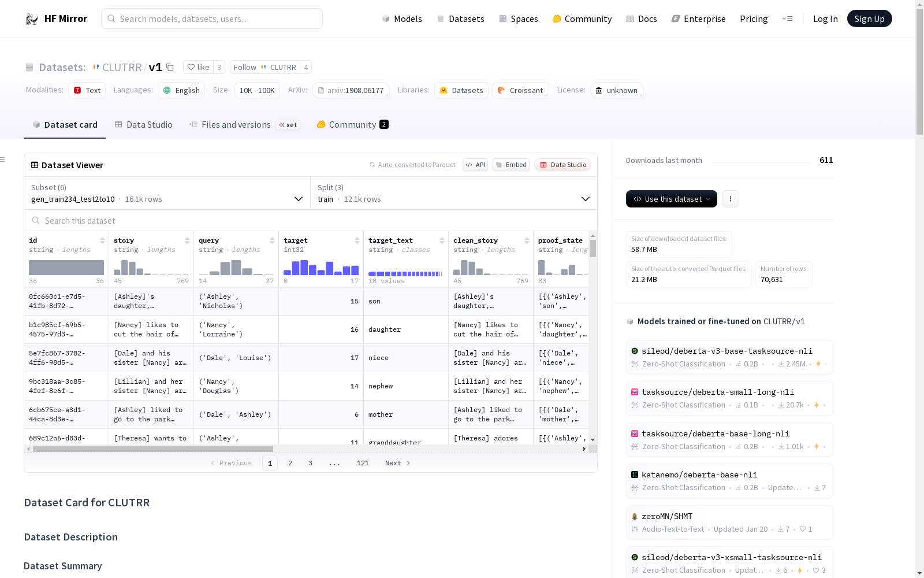Click the HF Mirror logo icon

tap(32, 19)
